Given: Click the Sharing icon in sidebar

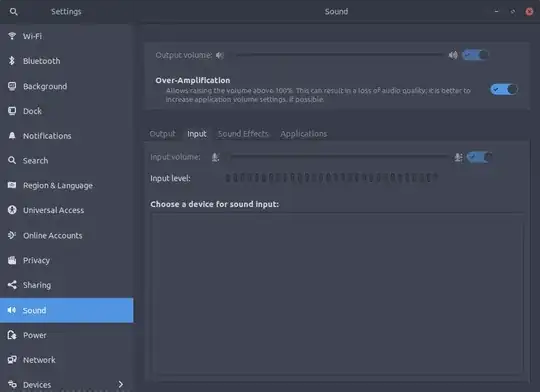Looking at the screenshot, I should click(x=12, y=285).
